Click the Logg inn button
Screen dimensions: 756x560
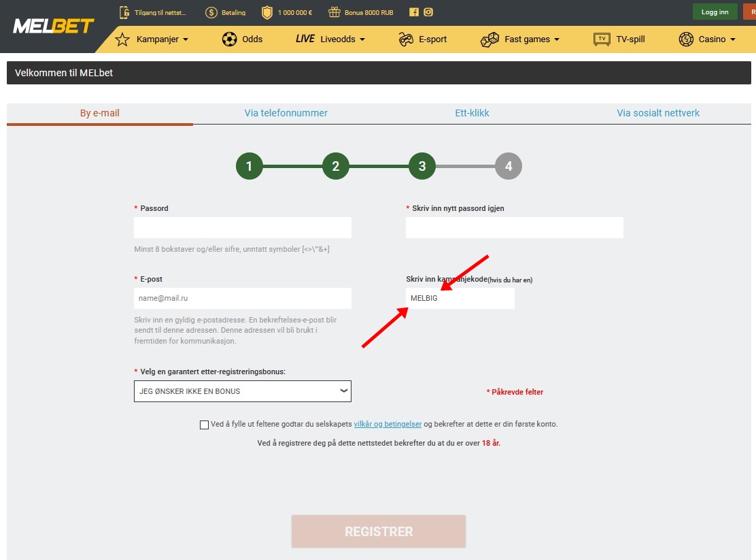tap(715, 12)
